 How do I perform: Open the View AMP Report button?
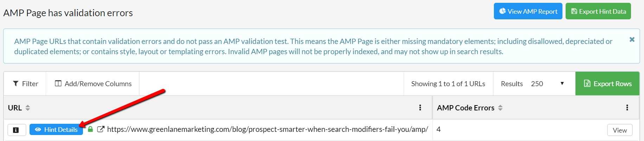tap(528, 11)
